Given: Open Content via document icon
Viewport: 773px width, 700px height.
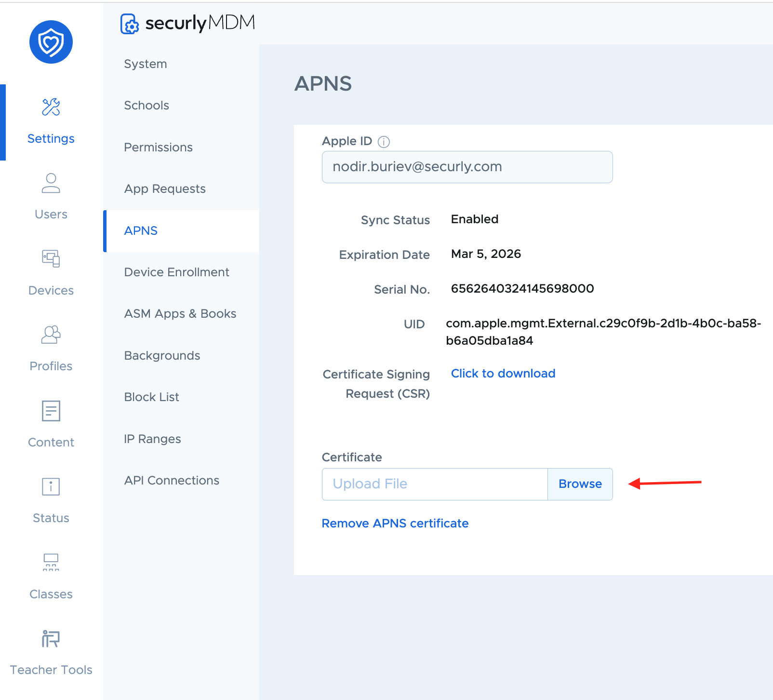Looking at the screenshot, I should [51, 411].
